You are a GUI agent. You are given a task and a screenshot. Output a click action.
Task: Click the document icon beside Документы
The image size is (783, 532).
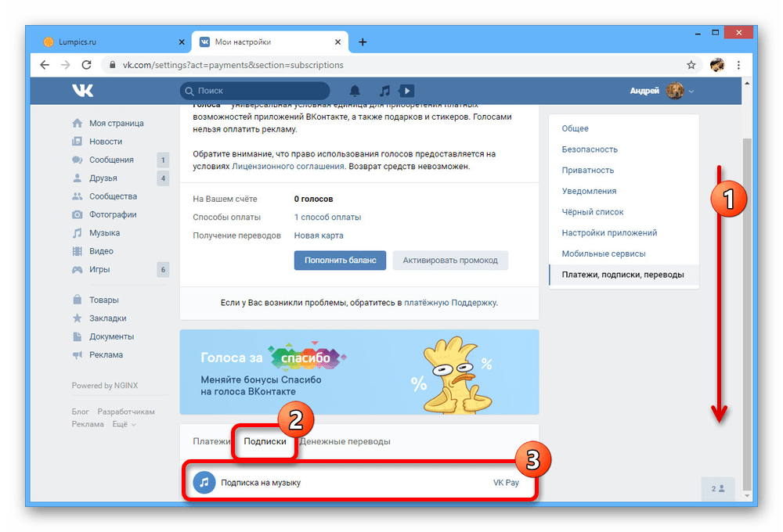point(77,336)
